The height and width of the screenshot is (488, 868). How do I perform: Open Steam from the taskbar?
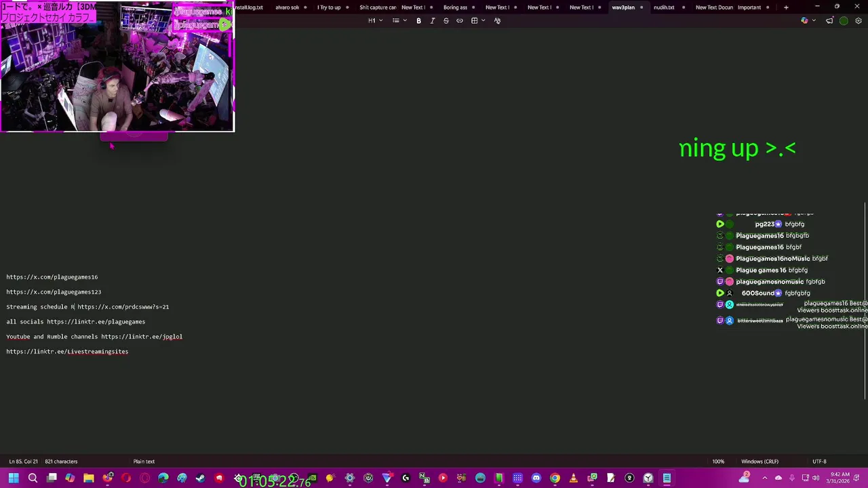pos(200,479)
